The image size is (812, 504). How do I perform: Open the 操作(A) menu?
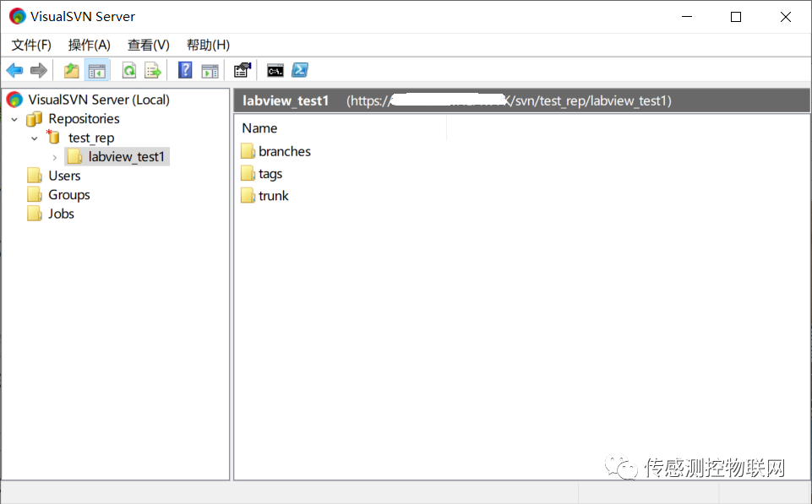coord(89,45)
